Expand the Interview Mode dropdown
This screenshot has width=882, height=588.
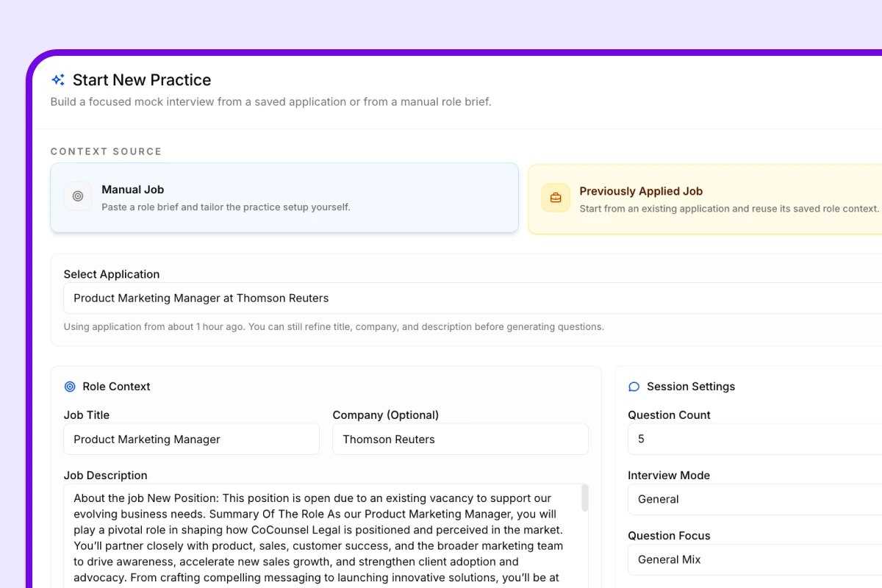coord(754,499)
